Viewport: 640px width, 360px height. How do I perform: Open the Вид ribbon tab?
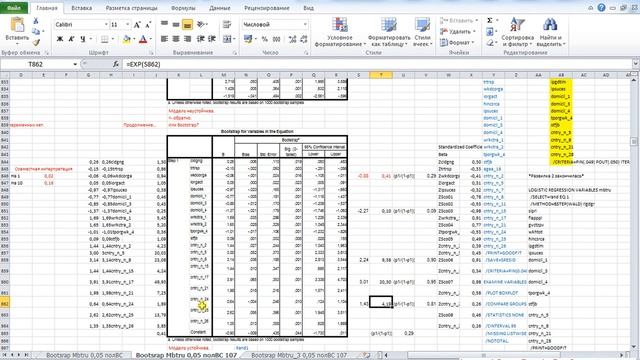tap(309, 8)
